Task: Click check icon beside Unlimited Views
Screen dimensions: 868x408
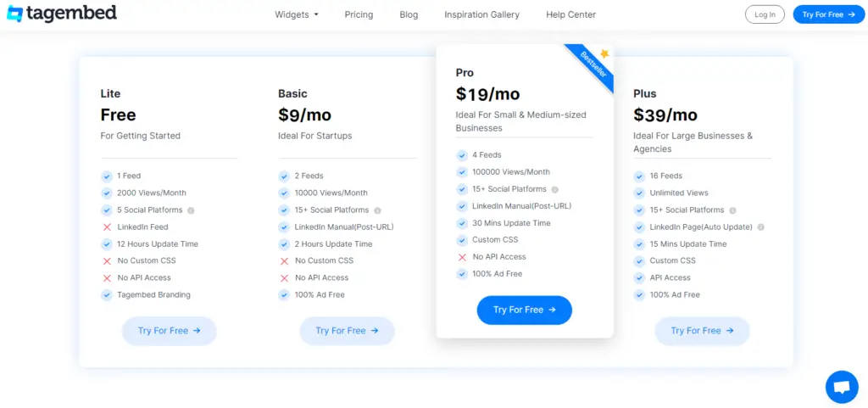Action: point(640,193)
